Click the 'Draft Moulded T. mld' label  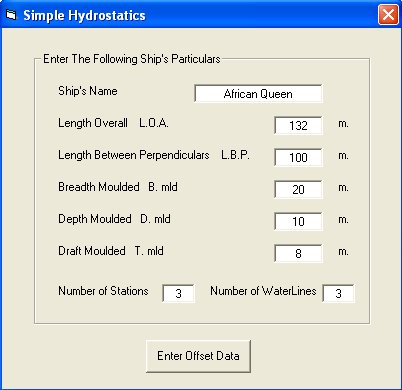click(111, 251)
